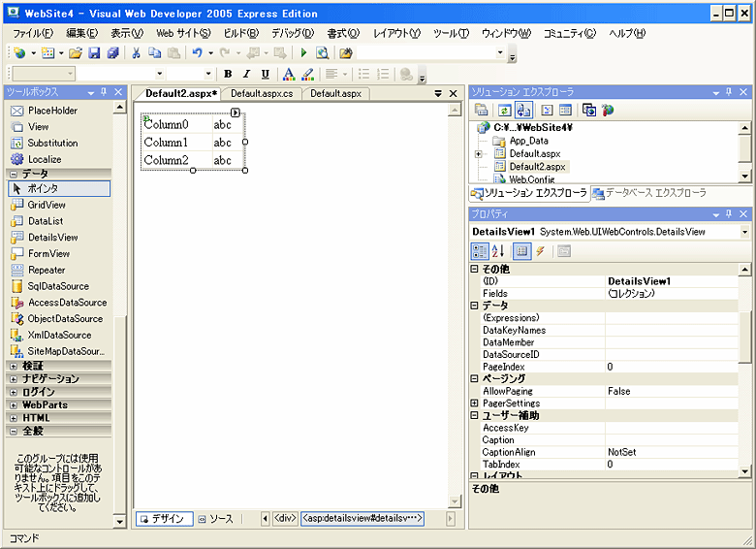756x549 pixels.
Task: Click the Cut scissors icon
Action: pyautogui.click(x=137, y=53)
